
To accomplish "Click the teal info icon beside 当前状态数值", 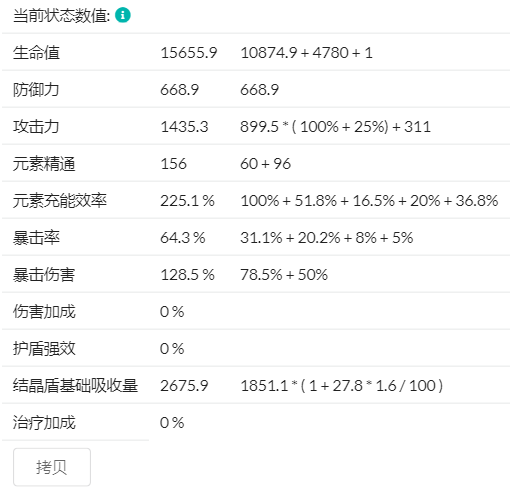I will click(123, 15).
